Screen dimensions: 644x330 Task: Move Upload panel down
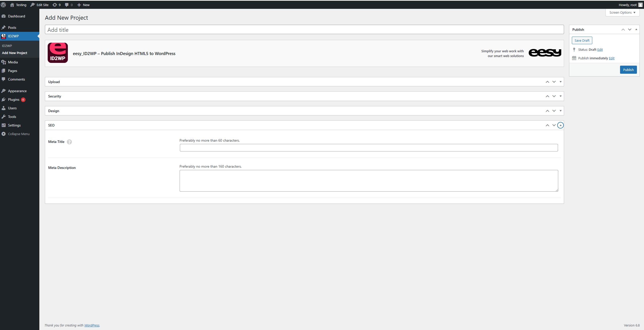[x=554, y=82]
